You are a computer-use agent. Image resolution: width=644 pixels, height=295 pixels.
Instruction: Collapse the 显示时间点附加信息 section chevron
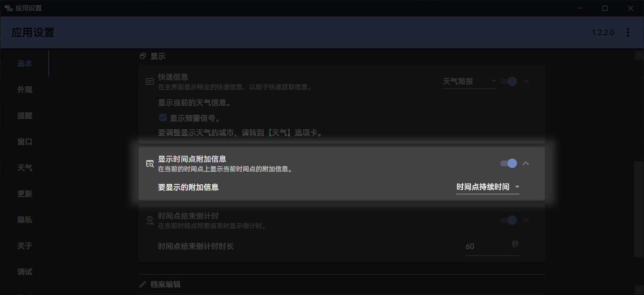pos(526,164)
